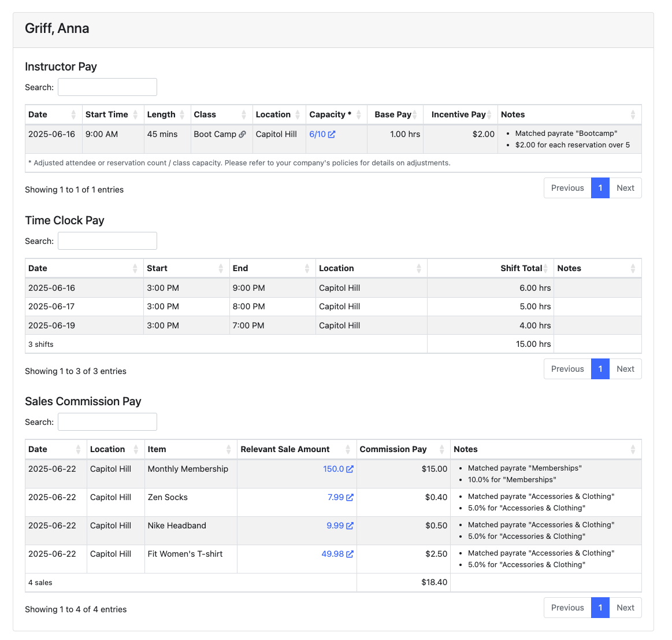Select the Boot Camp class cell
This screenshot has width=672, height=640.
point(221,139)
